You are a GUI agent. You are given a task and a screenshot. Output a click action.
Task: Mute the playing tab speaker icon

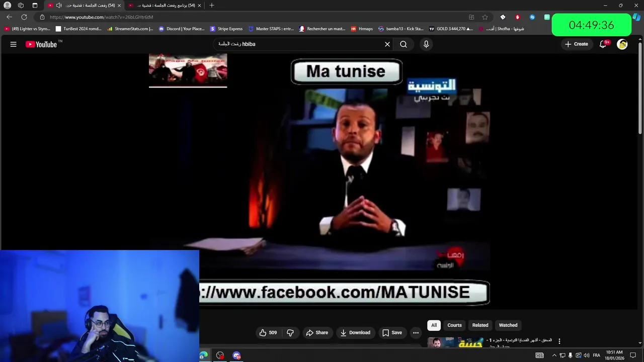click(58, 6)
